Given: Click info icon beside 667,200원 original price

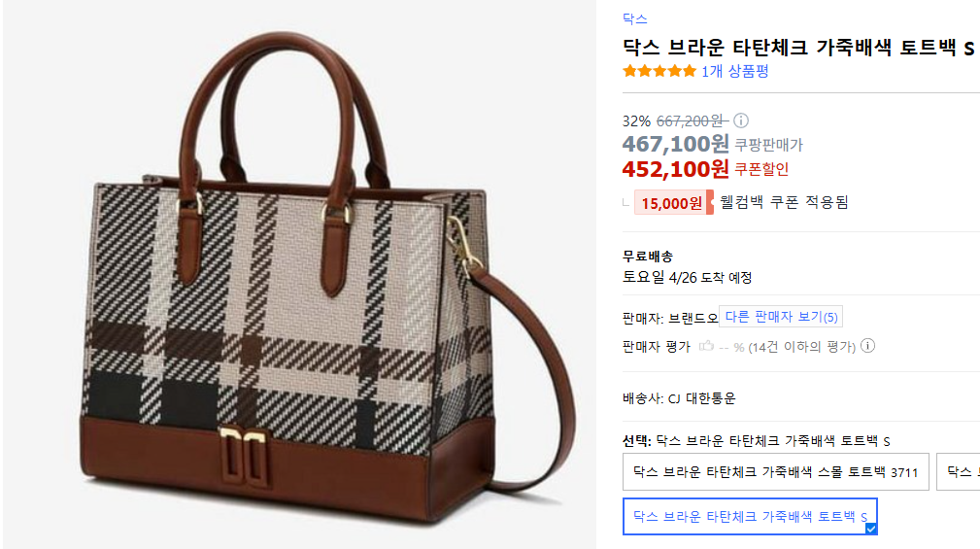Looking at the screenshot, I should (x=741, y=120).
